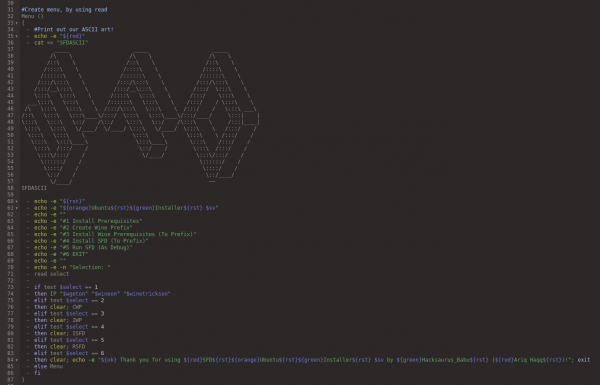Select line number 71 in the gutter
This screenshot has width=600, height=385.
[x=10, y=274]
